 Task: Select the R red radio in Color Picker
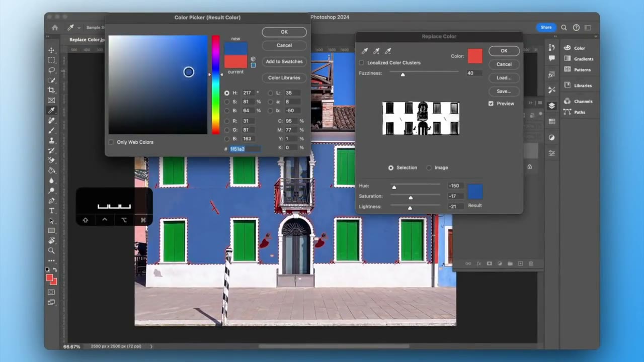pos(227,121)
